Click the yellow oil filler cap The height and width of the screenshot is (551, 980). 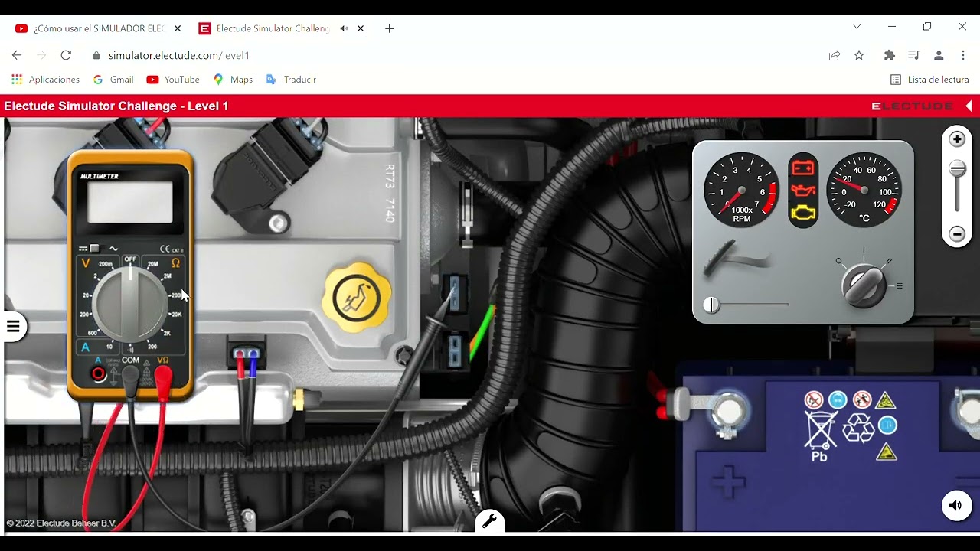coord(357,298)
